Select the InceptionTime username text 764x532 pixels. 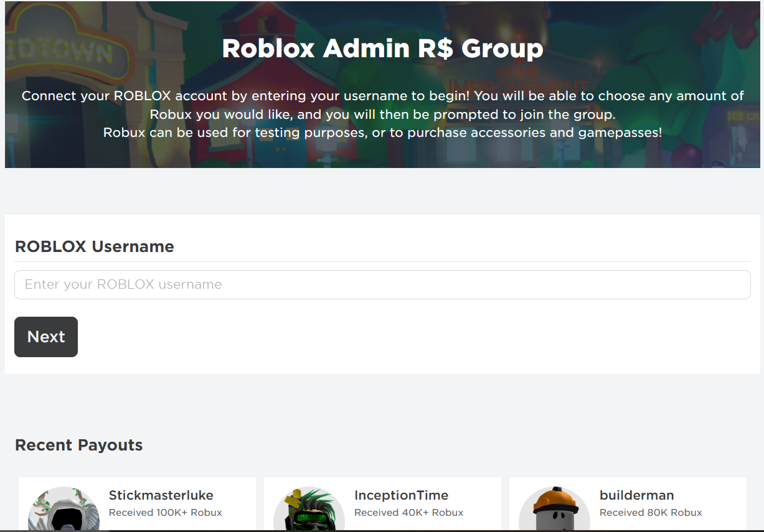click(x=401, y=495)
